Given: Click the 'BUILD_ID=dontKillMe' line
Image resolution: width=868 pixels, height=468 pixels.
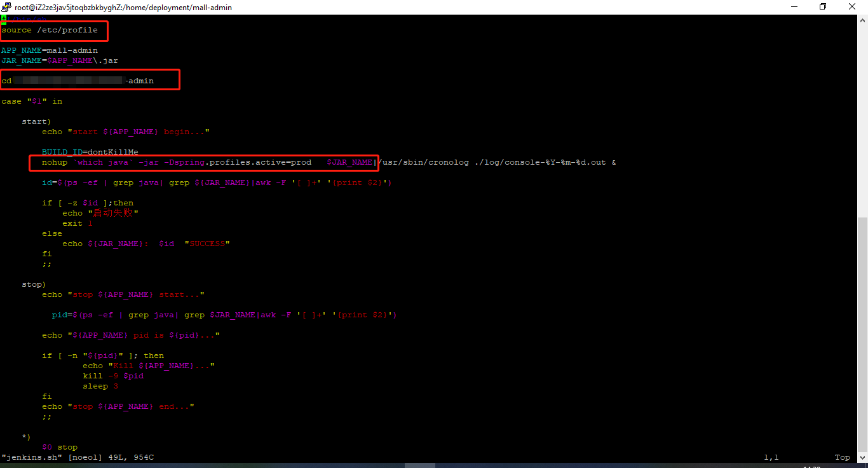Looking at the screenshot, I should 90,152.
